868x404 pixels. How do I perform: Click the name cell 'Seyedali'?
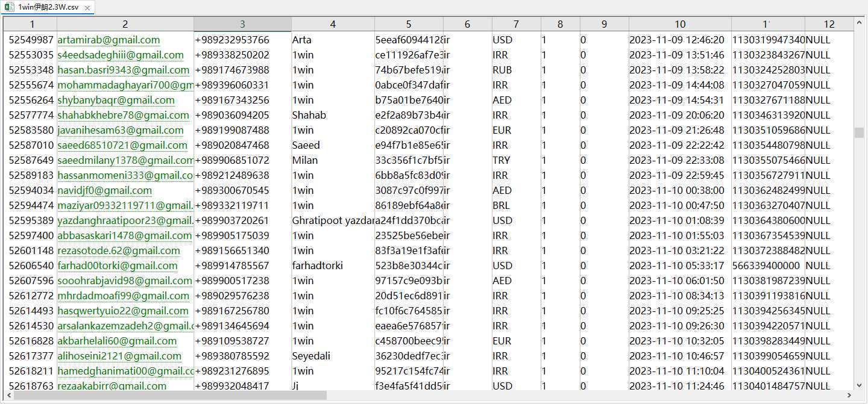(x=333, y=356)
